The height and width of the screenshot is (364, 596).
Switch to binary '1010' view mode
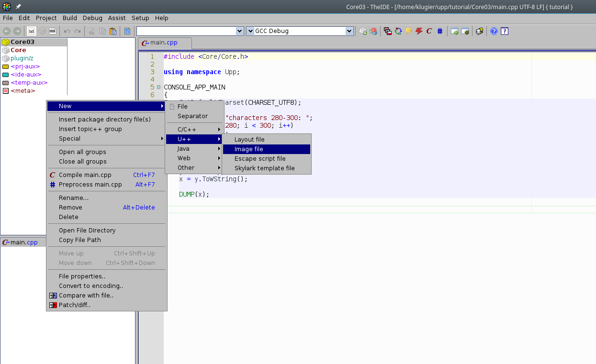(53, 31)
